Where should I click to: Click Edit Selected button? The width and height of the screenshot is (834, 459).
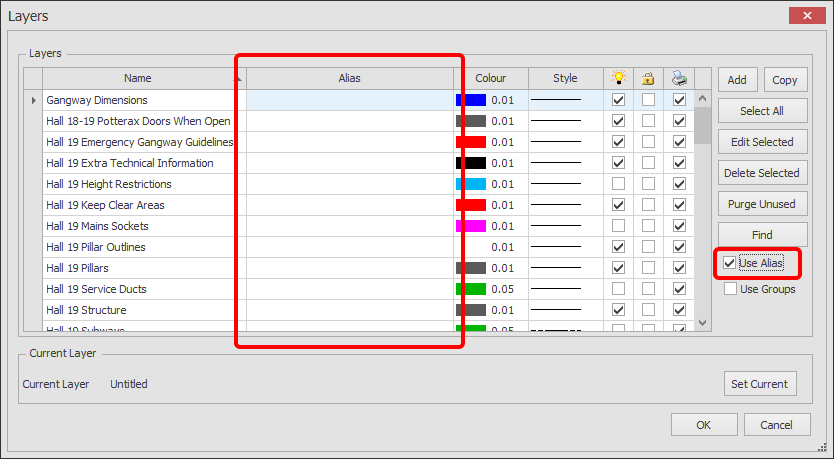762,142
